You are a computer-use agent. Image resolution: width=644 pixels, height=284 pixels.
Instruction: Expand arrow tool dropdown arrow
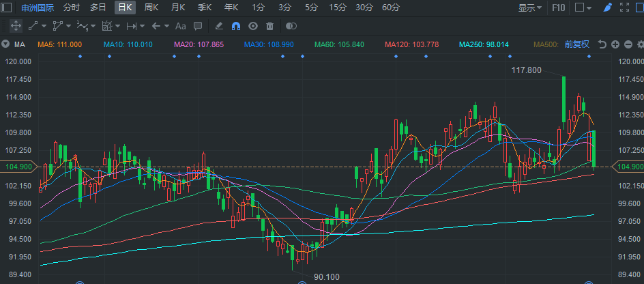166,26
